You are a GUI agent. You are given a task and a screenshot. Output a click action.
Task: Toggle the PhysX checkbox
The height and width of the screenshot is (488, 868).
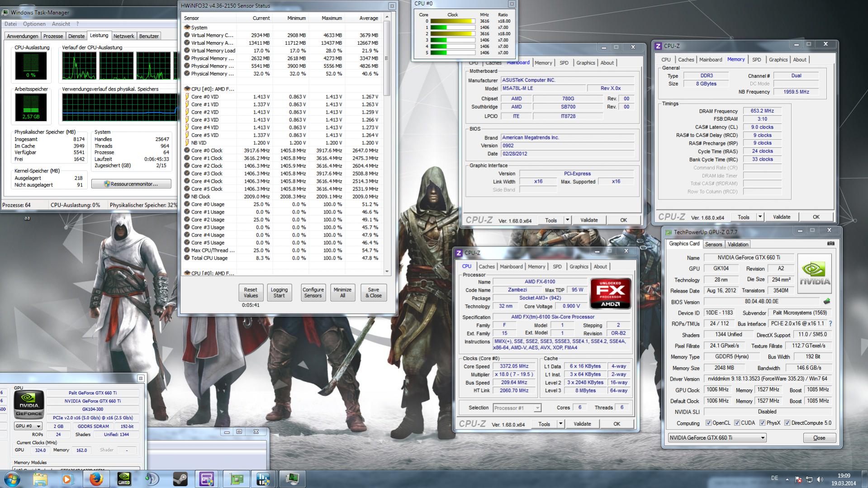tap(762, 423)
